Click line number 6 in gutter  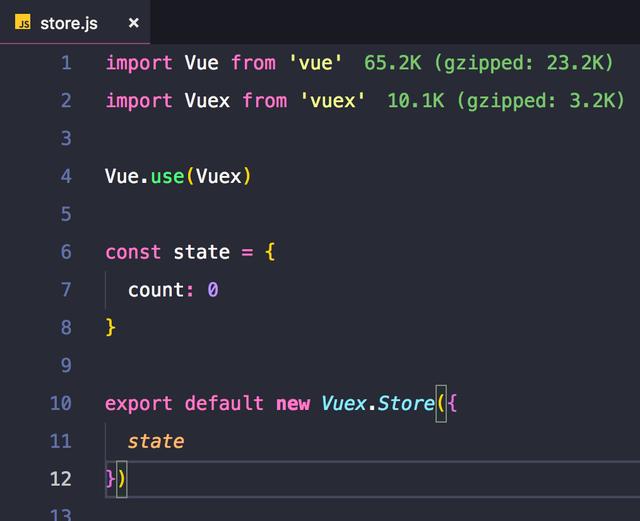pos(66,252)
